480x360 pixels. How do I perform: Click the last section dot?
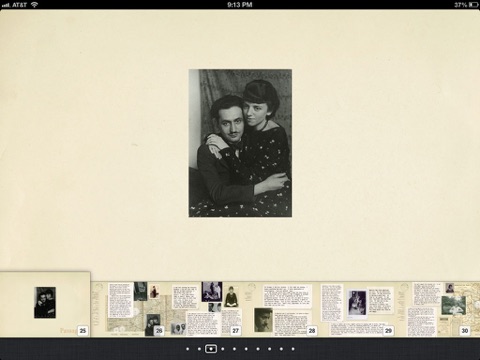[293, 349]
